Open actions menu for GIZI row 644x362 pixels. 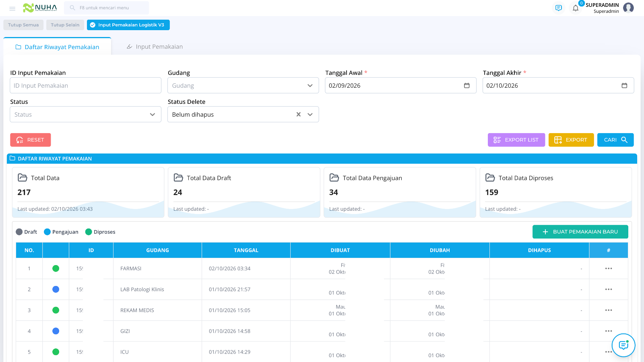click(609, 331)
